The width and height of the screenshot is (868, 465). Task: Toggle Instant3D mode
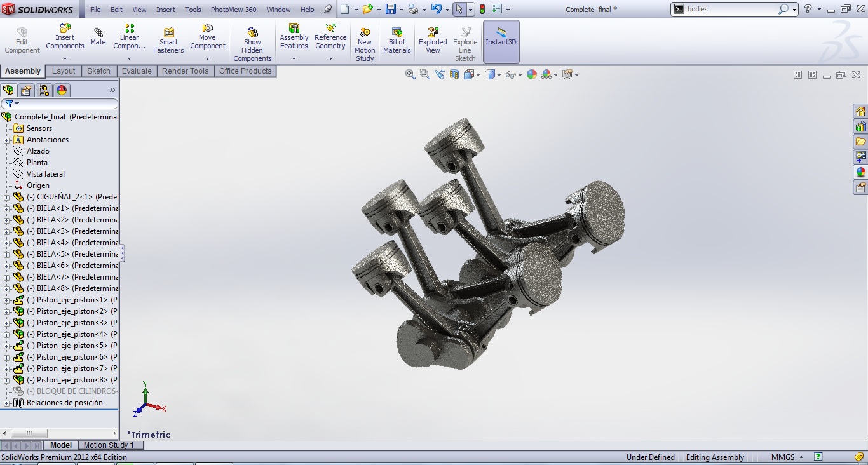501,41
